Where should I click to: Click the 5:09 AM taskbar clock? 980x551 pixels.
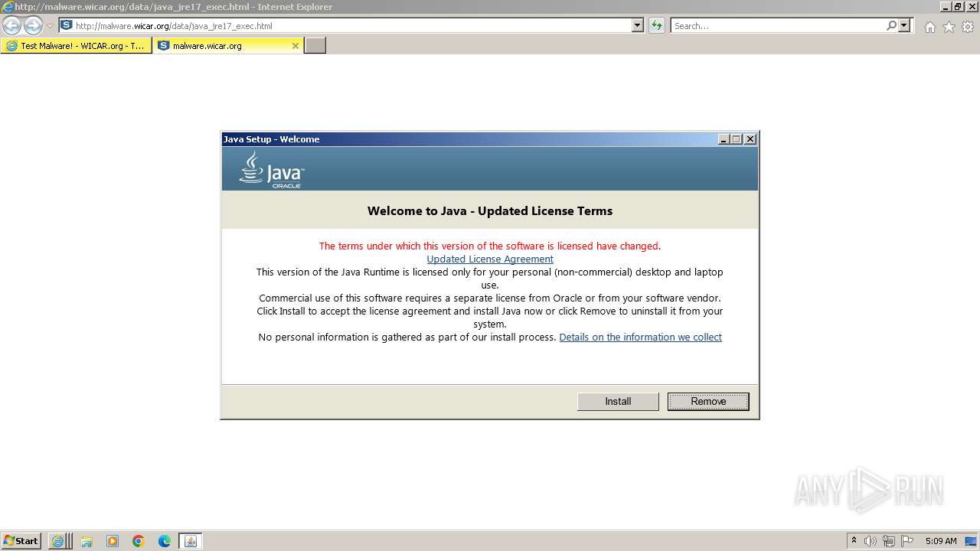[x=941, y=540]
